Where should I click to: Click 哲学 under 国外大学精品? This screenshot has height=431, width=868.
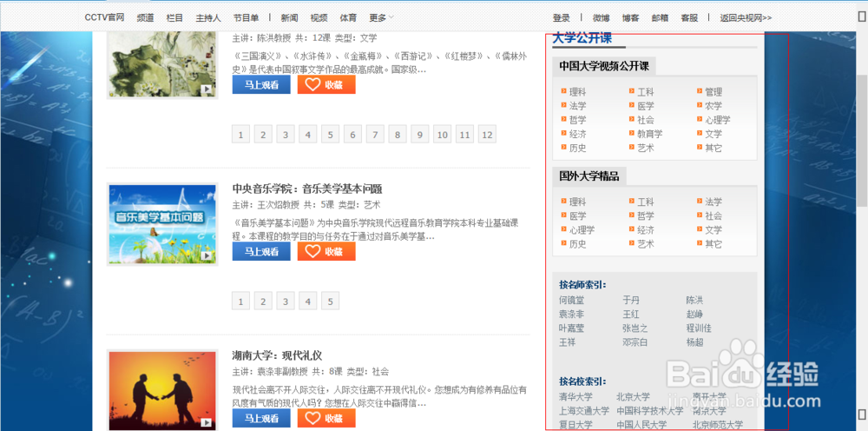(x=646, y=215)
